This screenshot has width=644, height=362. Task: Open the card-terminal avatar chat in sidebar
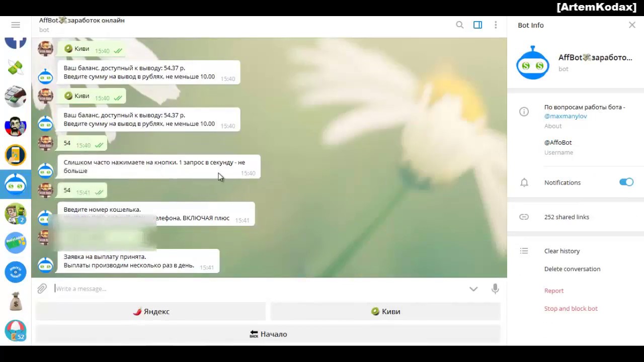pos(16,97)
